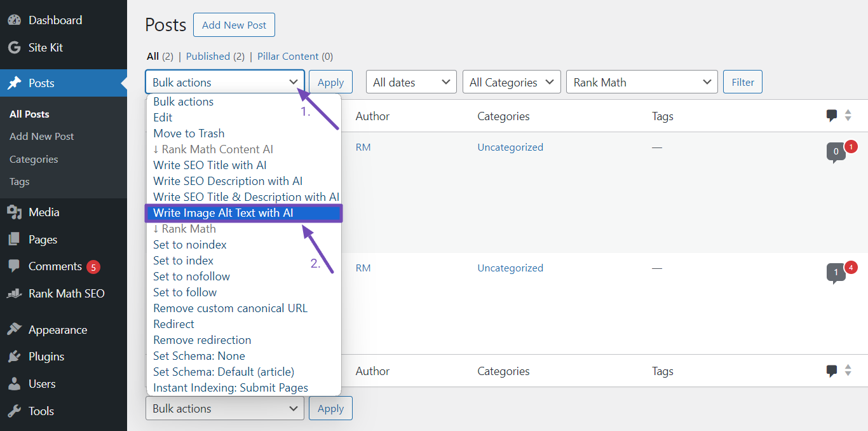Select Move to Trash option
Image resolution: width=868 pixels, height=431 pixels.
tap(243, 133)
